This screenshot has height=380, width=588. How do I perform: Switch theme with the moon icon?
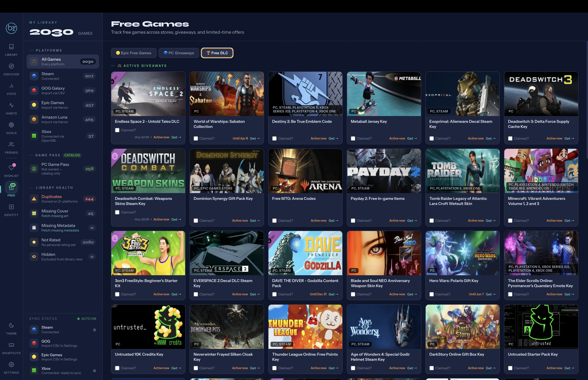click(11, 325)
